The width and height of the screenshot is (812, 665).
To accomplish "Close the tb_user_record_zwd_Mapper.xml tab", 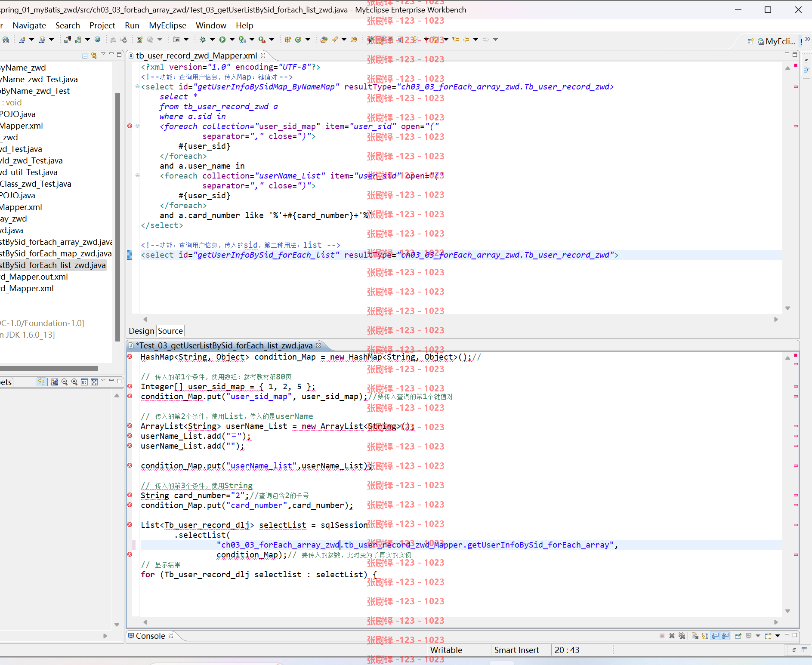I will point(263,55).
